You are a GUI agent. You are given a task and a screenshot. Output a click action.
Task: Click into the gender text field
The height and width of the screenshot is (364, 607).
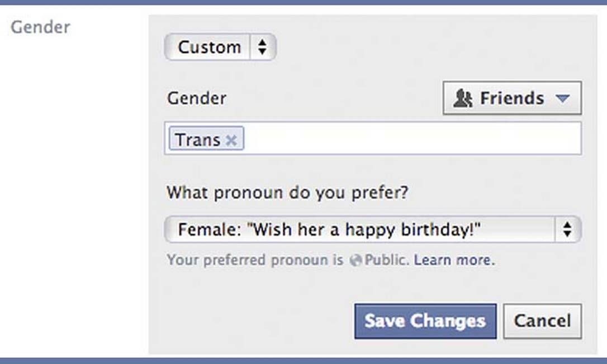(411, 139)
